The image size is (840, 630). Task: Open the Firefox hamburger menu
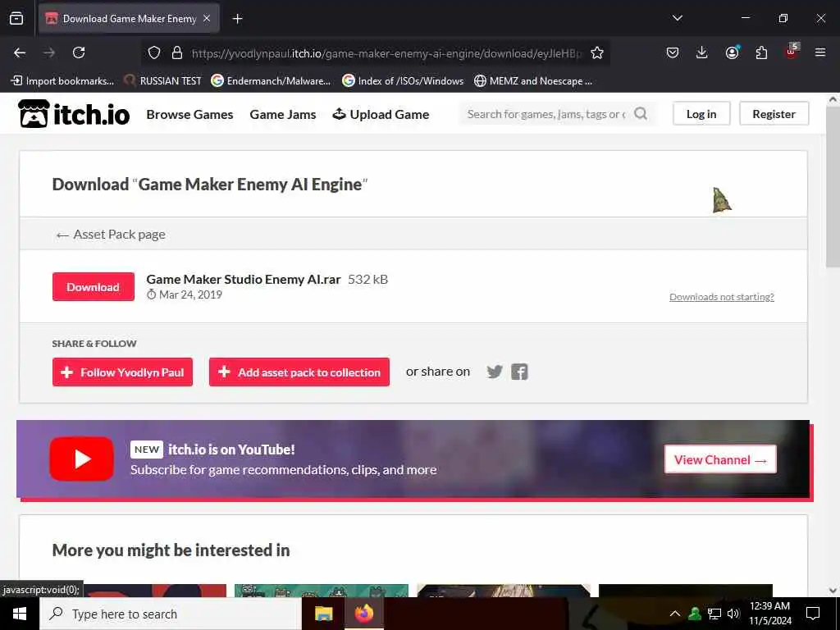tap(820, 52)
